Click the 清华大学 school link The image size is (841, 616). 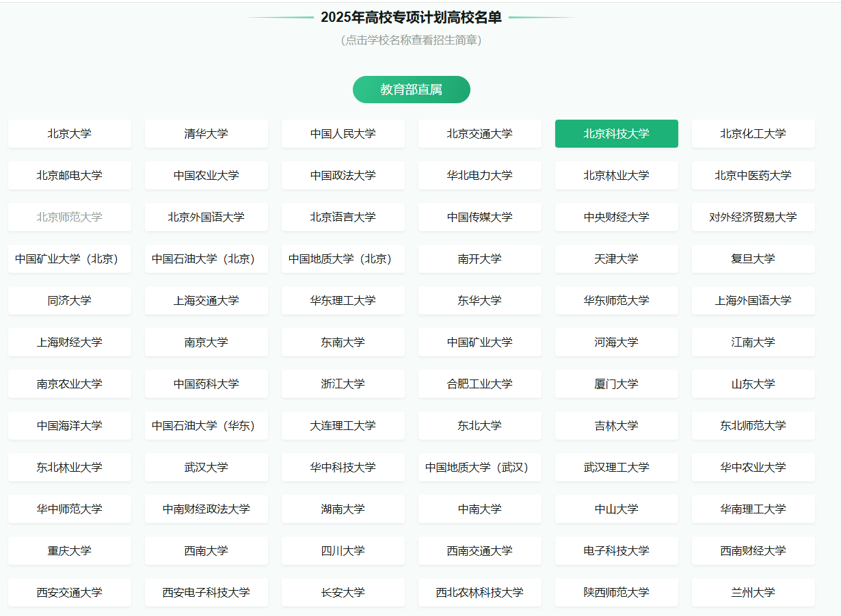coord(206,134)
